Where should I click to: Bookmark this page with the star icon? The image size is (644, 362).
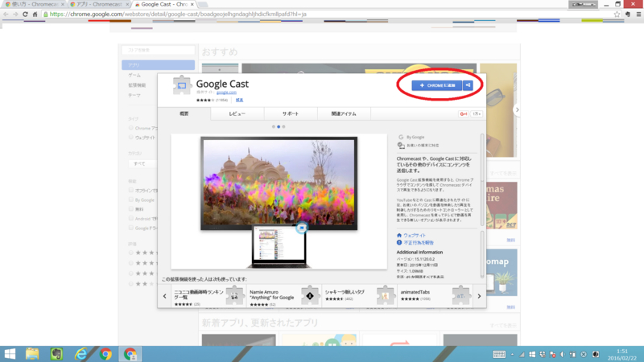point(617,14)
